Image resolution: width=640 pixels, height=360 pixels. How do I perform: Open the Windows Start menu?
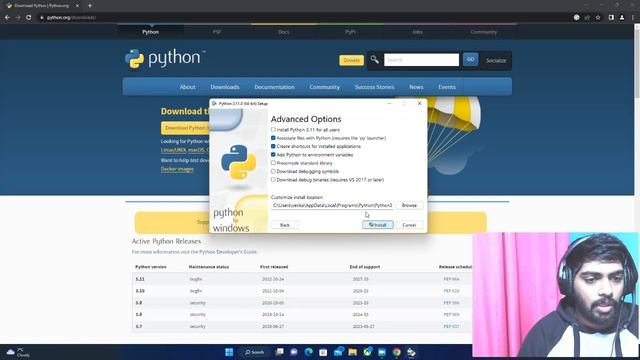229,352
